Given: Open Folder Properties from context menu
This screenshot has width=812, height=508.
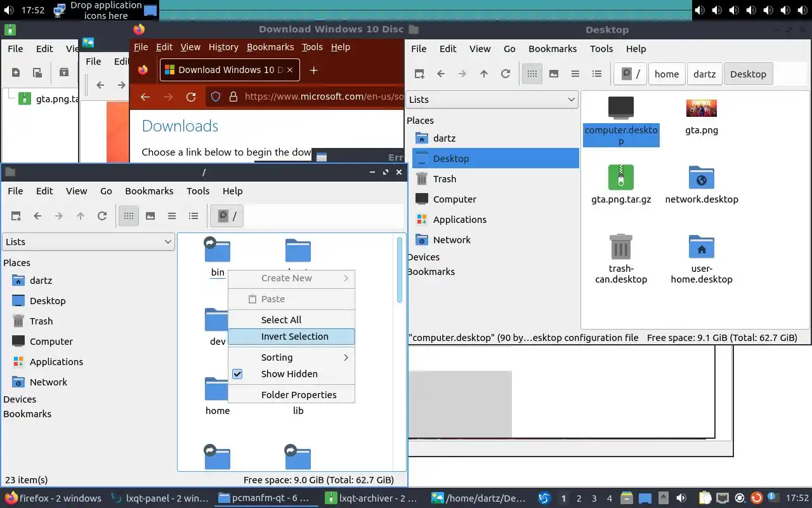Looking at the screenshot, I should click(x=291, y=395).
